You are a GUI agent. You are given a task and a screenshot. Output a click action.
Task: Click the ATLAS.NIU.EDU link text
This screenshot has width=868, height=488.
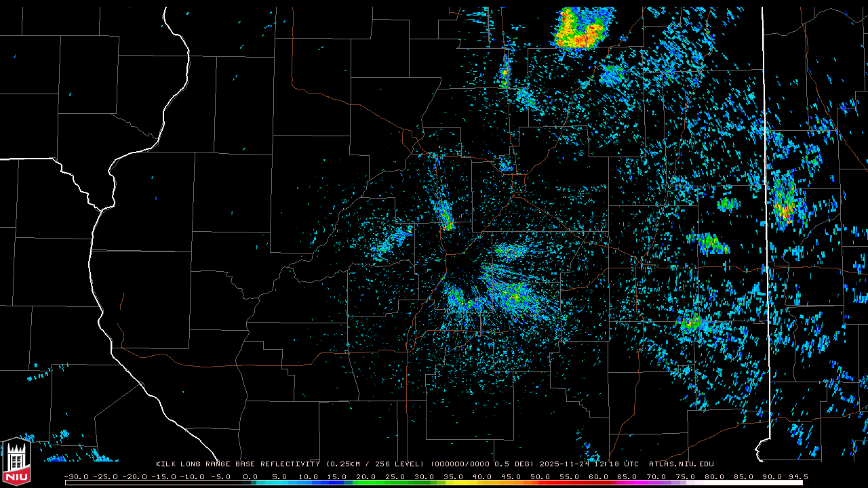click(681, 464)
